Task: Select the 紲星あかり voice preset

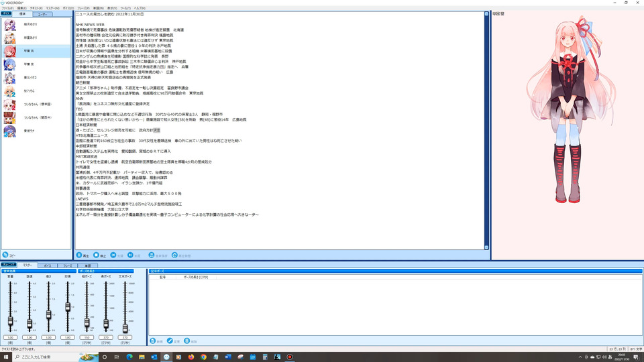Action: click(36, 38)
